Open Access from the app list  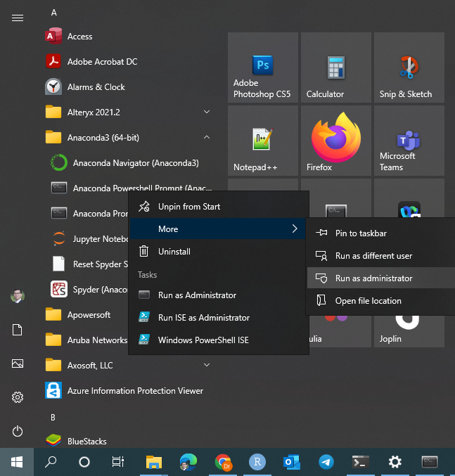click(x=127, y=37)
